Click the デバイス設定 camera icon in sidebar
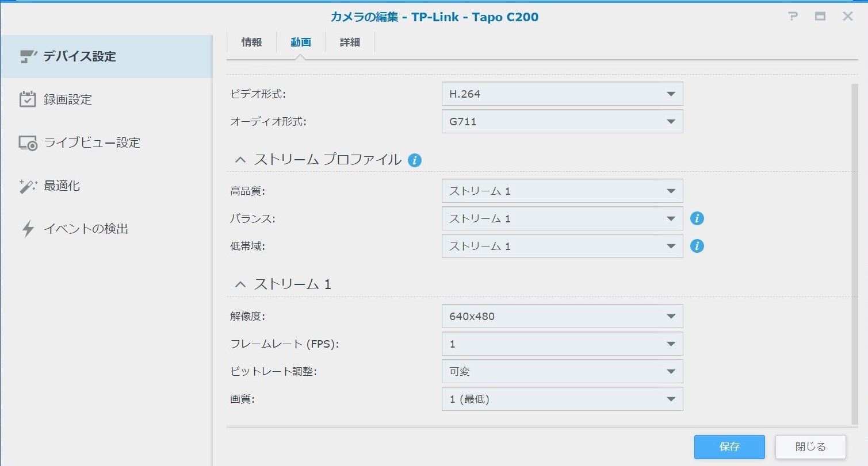This screenshot has height=466, width=868. [28, 56]
